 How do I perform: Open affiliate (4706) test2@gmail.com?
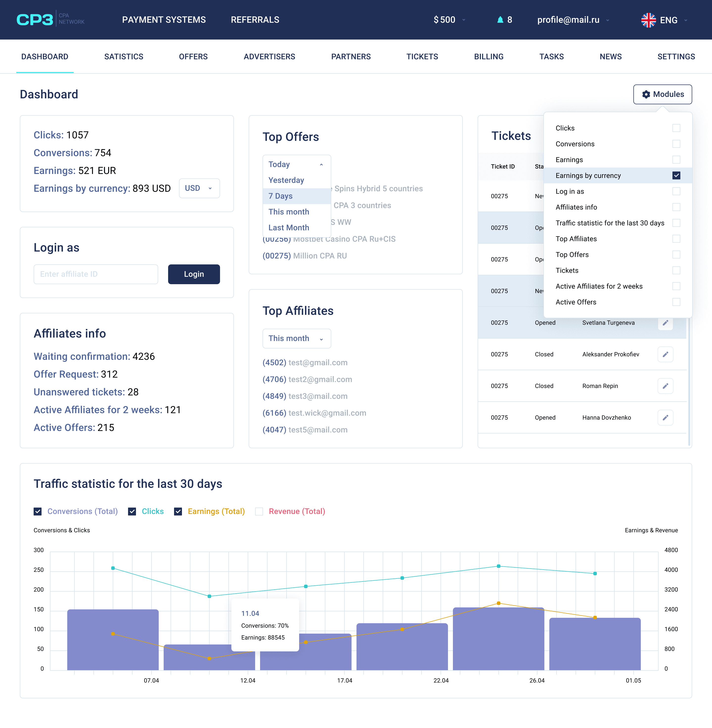click(307, 379)
